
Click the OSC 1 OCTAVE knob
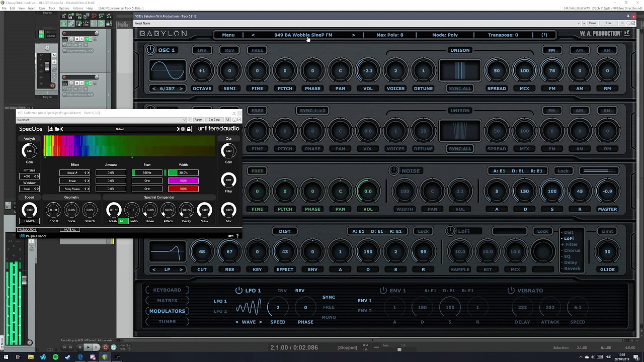tap(202, 70)
